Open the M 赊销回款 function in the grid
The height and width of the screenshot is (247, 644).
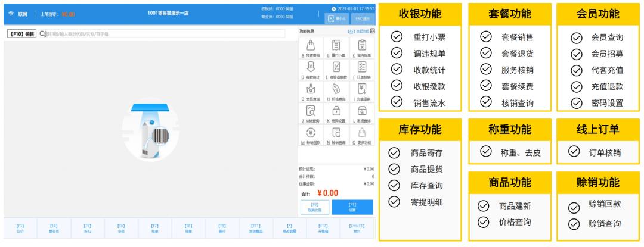point(311,135)
